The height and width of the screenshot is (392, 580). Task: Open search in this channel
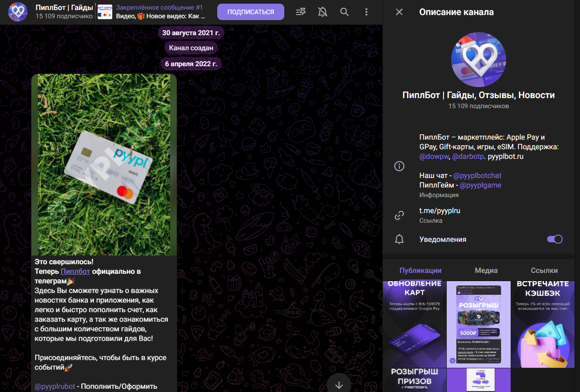tap(345, 12)
